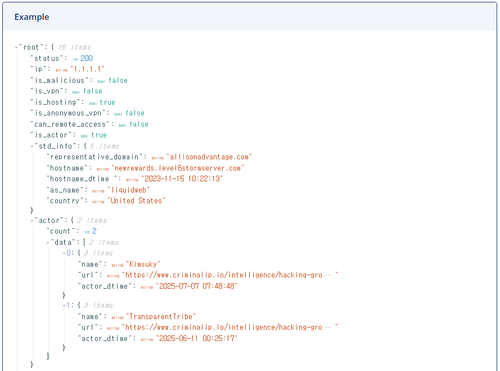This screenshot has height=371, width=500.
Task: Select the status value 200
Action: (86, 58)
